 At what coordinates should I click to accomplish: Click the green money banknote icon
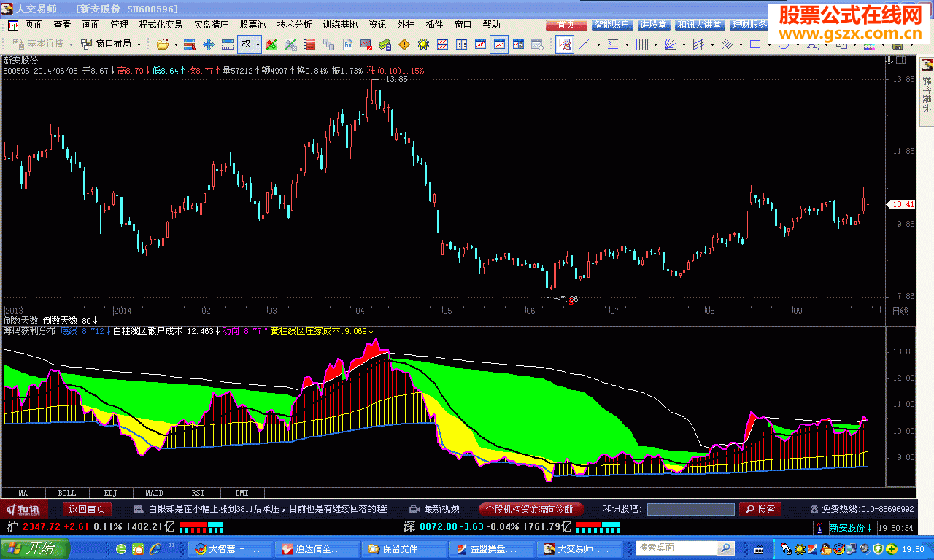point(385,44)
